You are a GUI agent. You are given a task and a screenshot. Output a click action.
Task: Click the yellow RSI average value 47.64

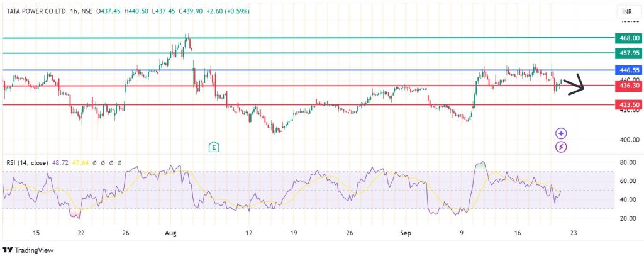pos(80,163)
